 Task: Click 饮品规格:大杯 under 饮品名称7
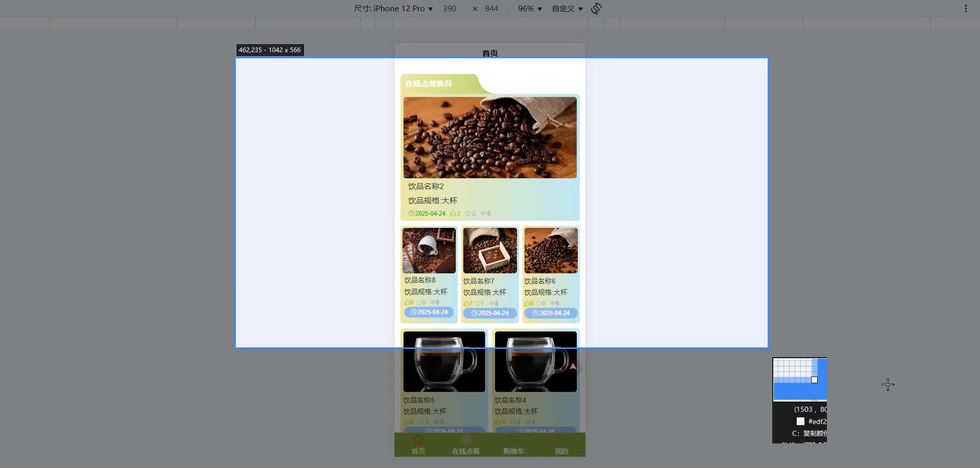pos(485,293)
